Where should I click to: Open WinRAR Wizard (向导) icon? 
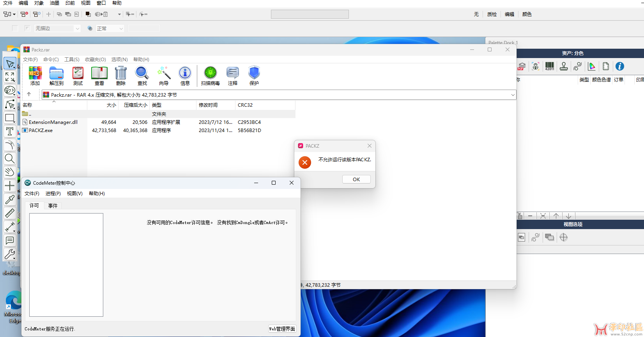pos(164,76)
